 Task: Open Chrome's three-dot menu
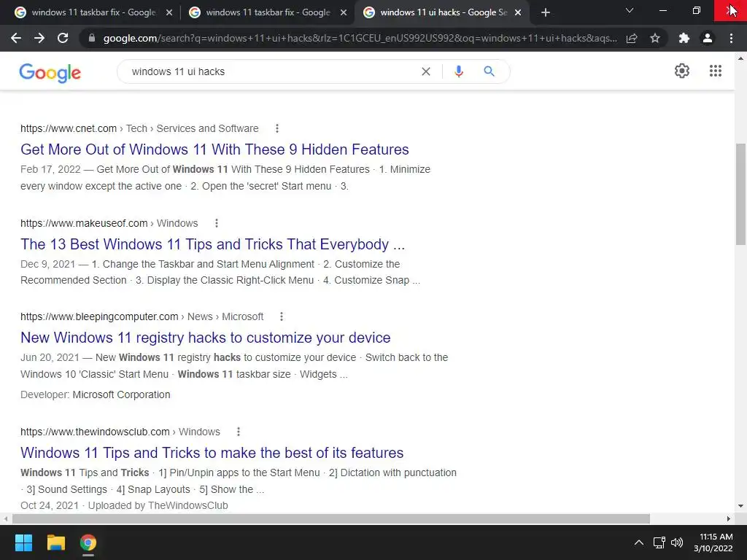(731, 38)
